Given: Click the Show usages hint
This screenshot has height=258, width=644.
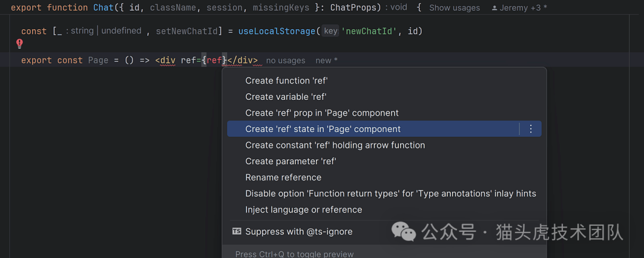Looking at the screenshot, I should pyautogui.click(x=454, y=8).
